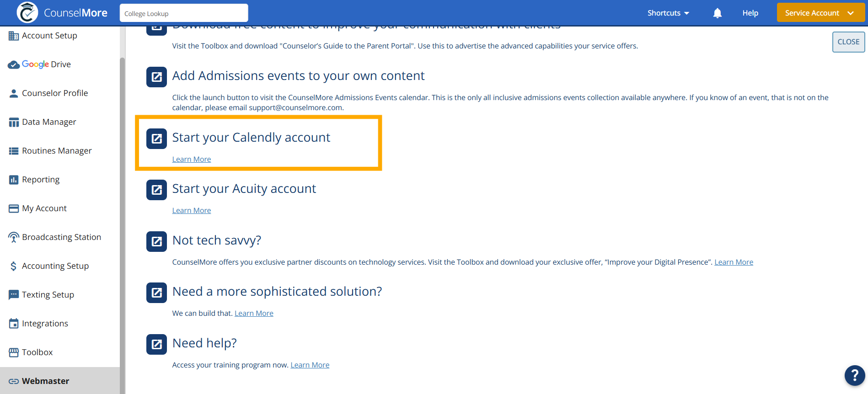
Task: Click the Webmaster link icon
Action: pyautogui.click(x=14, y=381)
